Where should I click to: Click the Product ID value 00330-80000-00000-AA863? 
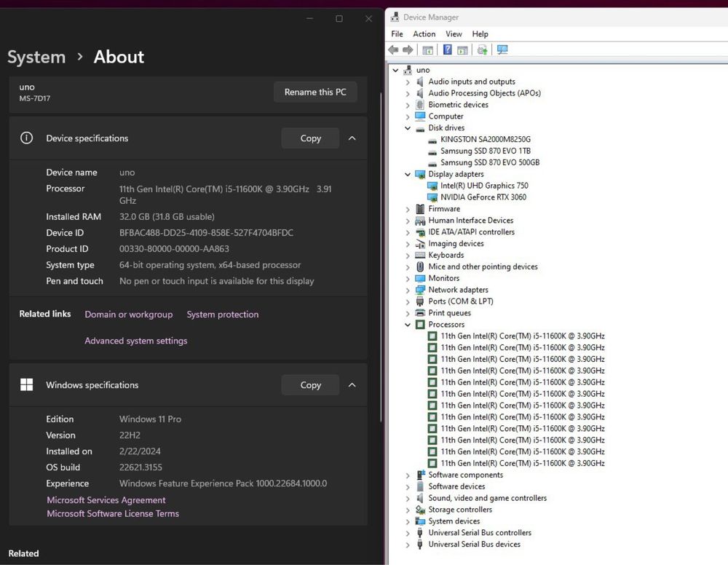(174, 249)
